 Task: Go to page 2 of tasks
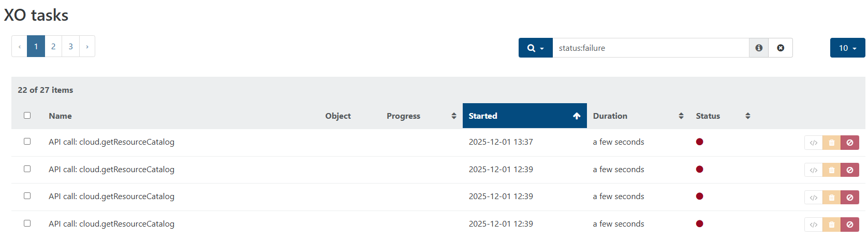coord(53,46)
